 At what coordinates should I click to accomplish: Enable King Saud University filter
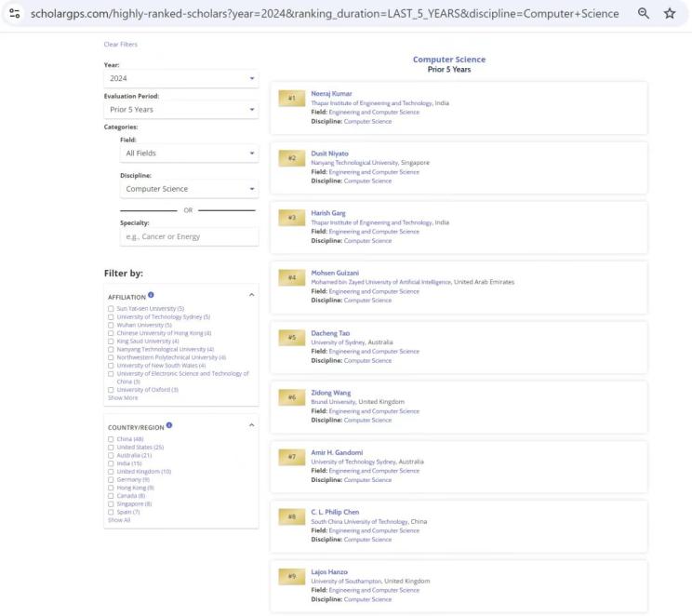(111, 341)
